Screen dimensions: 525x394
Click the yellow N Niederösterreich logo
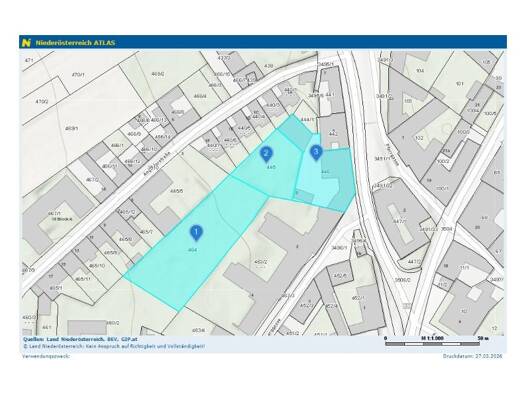26,43
